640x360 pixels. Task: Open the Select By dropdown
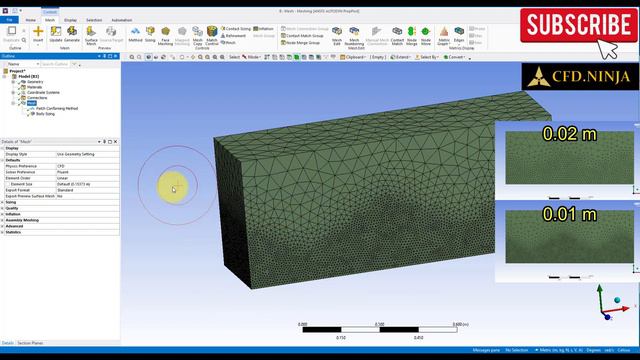click(x=427, y=57)
